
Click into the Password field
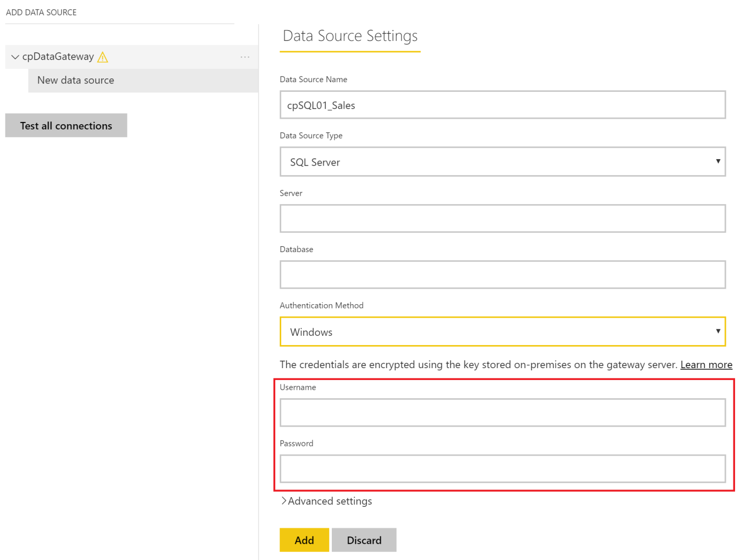502,469
